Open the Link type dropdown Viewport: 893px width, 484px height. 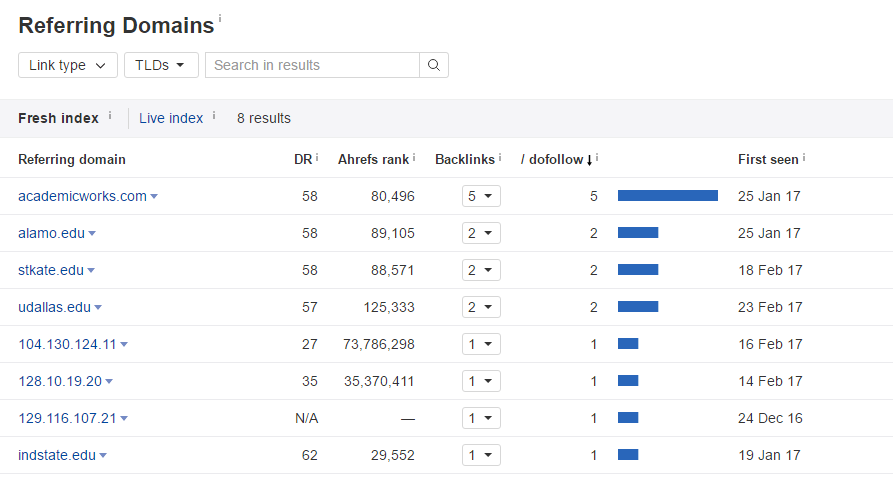tap(68, 65)
